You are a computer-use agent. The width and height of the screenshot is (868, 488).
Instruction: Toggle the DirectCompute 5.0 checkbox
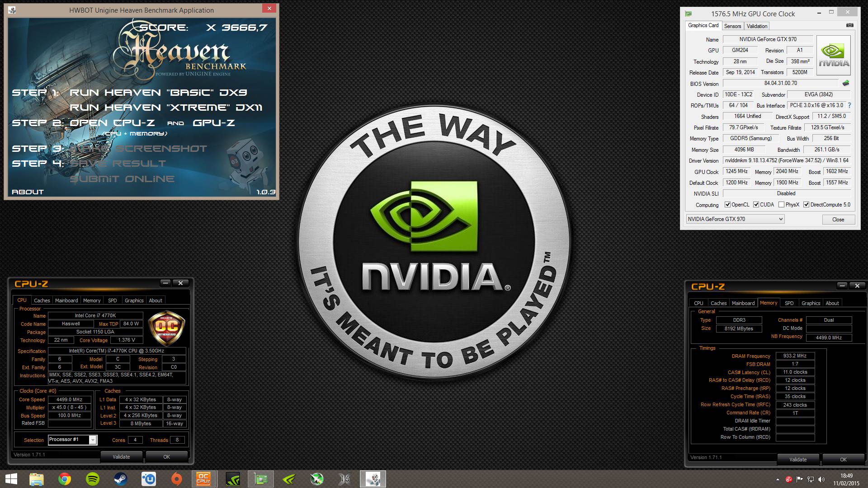(x=806, y=205)
